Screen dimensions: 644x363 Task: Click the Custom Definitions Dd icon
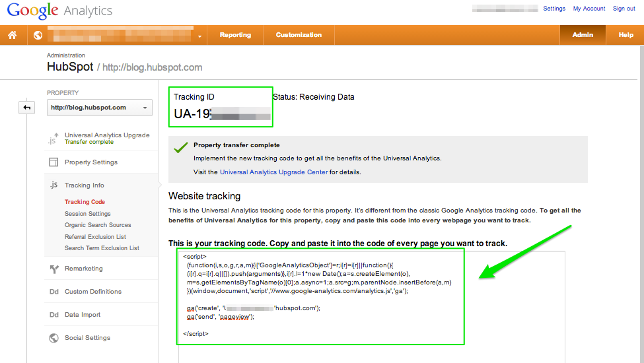coord(54,292)
